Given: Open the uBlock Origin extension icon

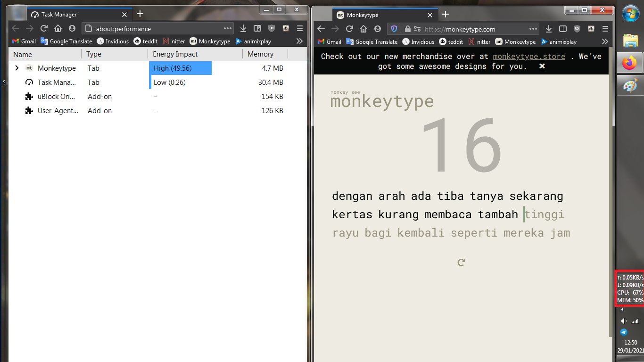Looking at the screenshot, I should (x=577, y=29).
